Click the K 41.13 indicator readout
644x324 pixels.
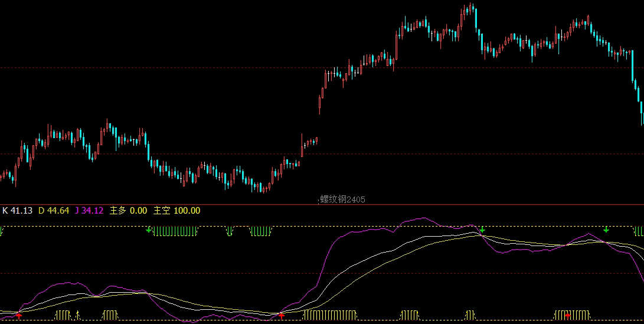(17, 211)
